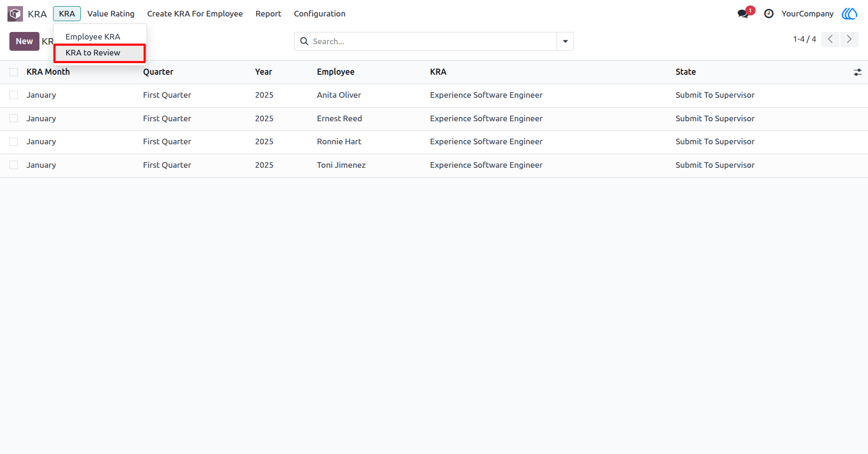The width and height of the screenshot is (868, 454).
Task: Click Experience Software Engineer in Ernest Reed row
Action: click(486, 118)
